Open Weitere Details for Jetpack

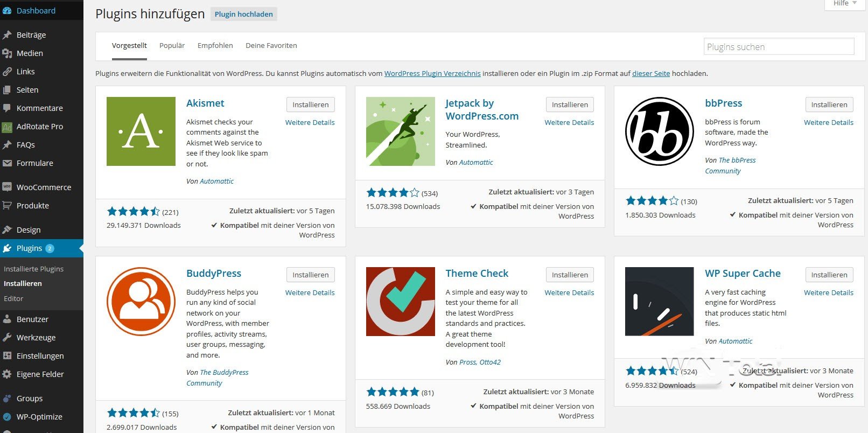click(569, 122)
